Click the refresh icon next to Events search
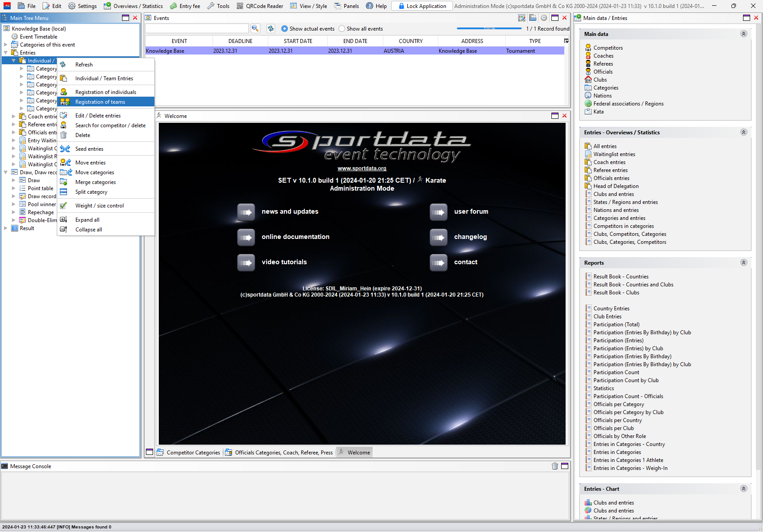 tap(271, 28)
